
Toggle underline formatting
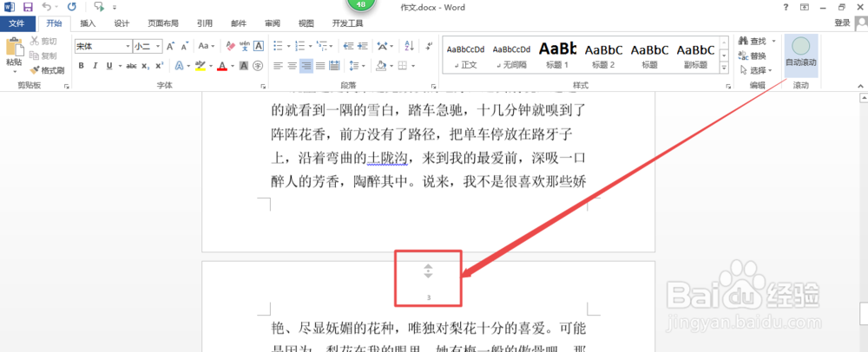109,66
